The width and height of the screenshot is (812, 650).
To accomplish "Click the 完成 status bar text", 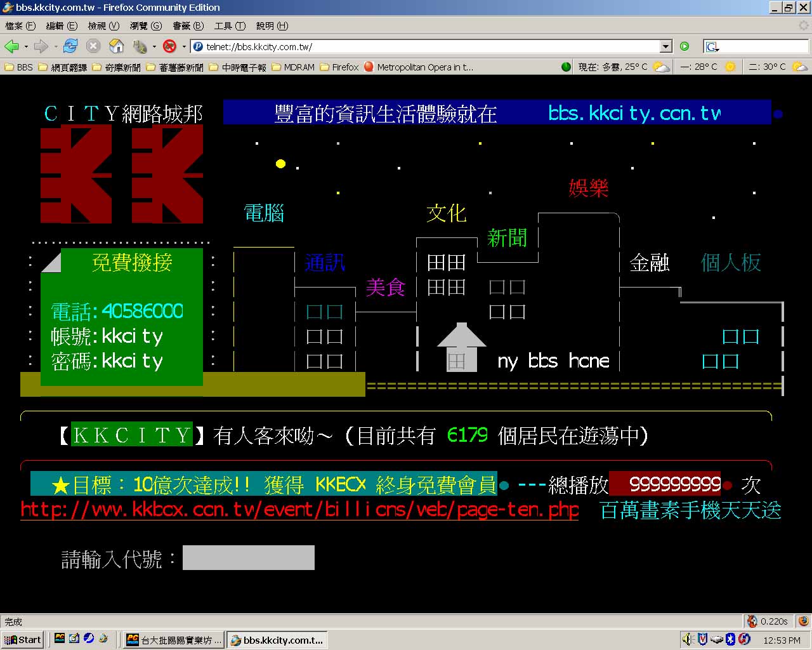I will point(13,621).
